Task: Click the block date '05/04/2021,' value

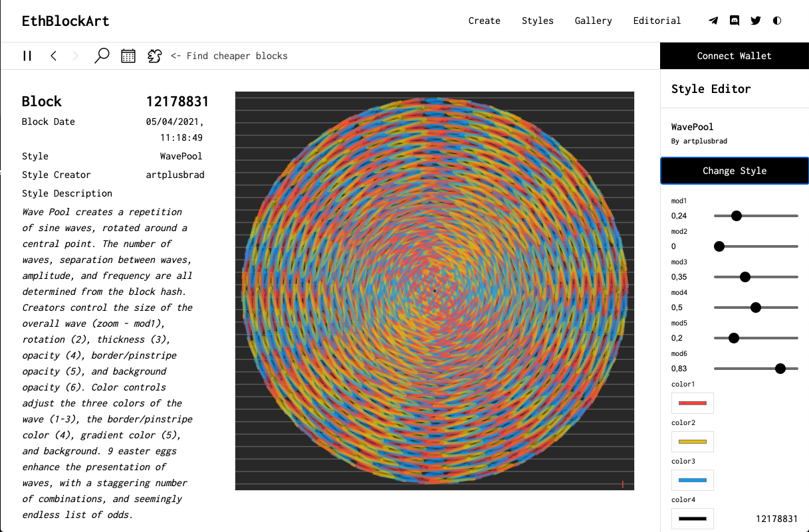Action: pyautogui.click(x=175, y=122)
